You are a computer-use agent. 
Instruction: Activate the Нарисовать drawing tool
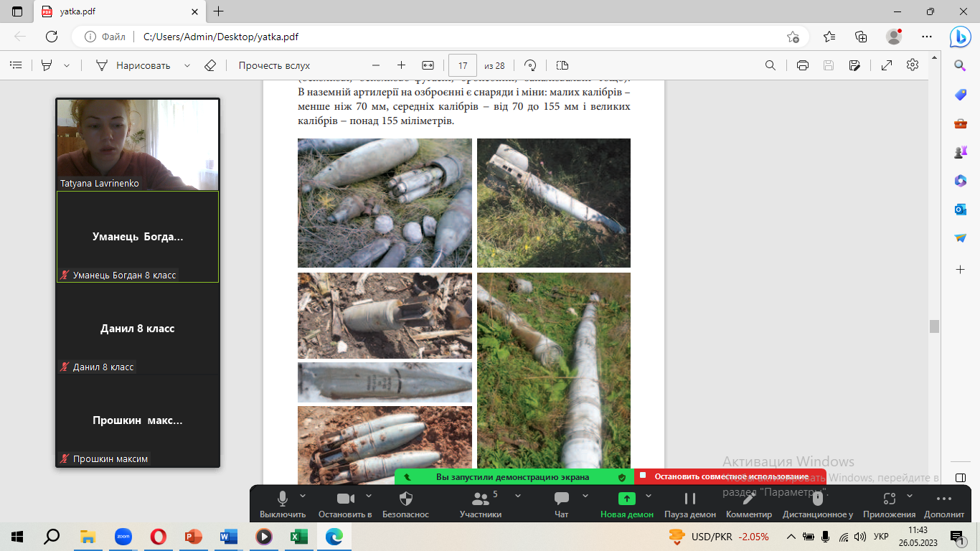coord(133,65)
